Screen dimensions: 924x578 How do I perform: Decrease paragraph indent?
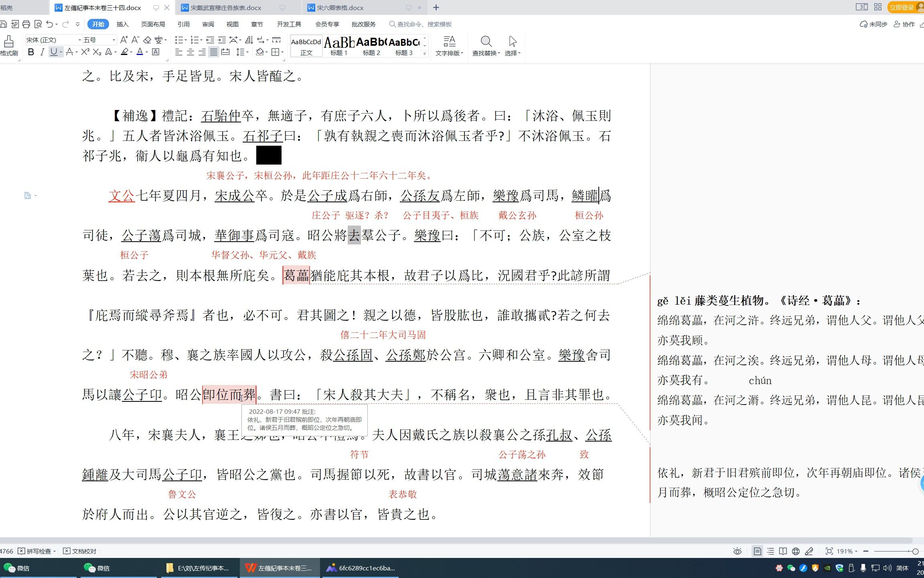point(210,40)
